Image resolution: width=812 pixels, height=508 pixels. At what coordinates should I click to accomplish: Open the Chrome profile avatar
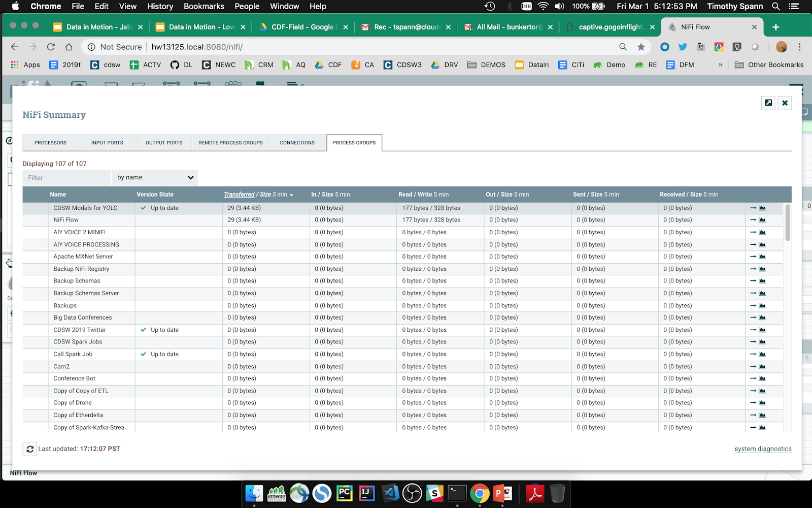point(782,47)
